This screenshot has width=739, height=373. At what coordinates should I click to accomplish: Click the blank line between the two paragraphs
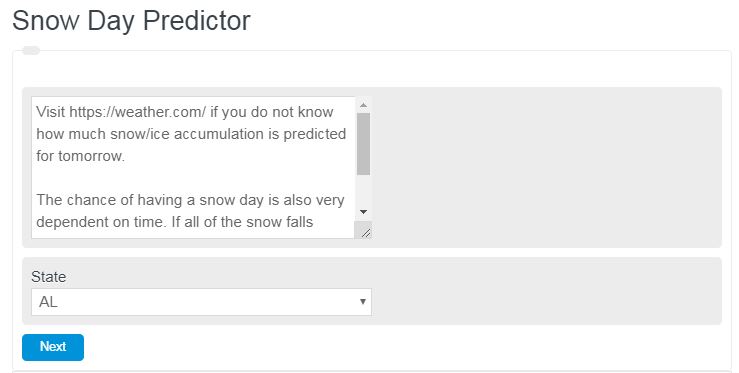[x=193, y=178]
